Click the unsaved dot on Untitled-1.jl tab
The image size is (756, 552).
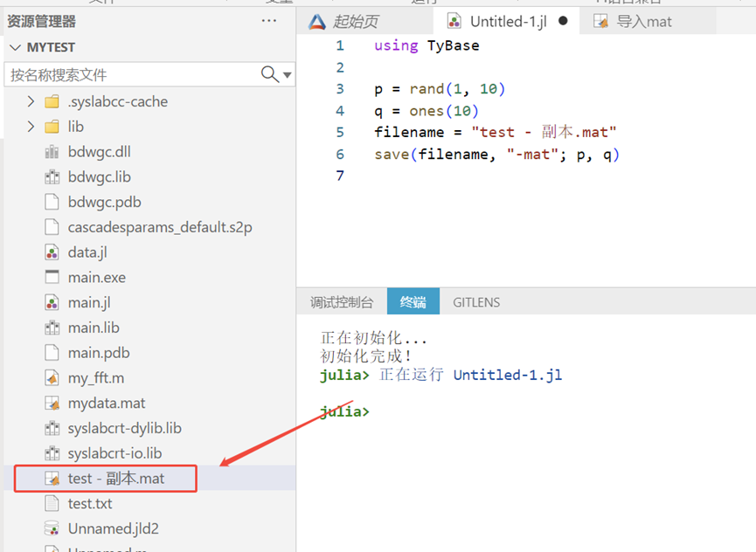(x=563, y=21)
